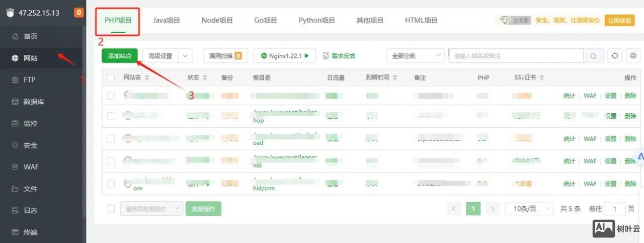Viewport: 644px width, 243px height.
Task: Click the 立即体验 upgrade button
Action: pyautogui.click(x=619, y=21)
